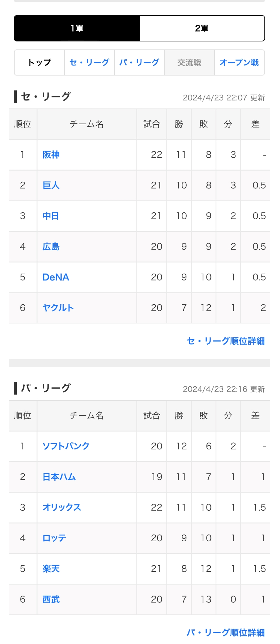This screenshot has width=280, height=644.
Task: Select the トップ tab
Action: tap(39, 63)
